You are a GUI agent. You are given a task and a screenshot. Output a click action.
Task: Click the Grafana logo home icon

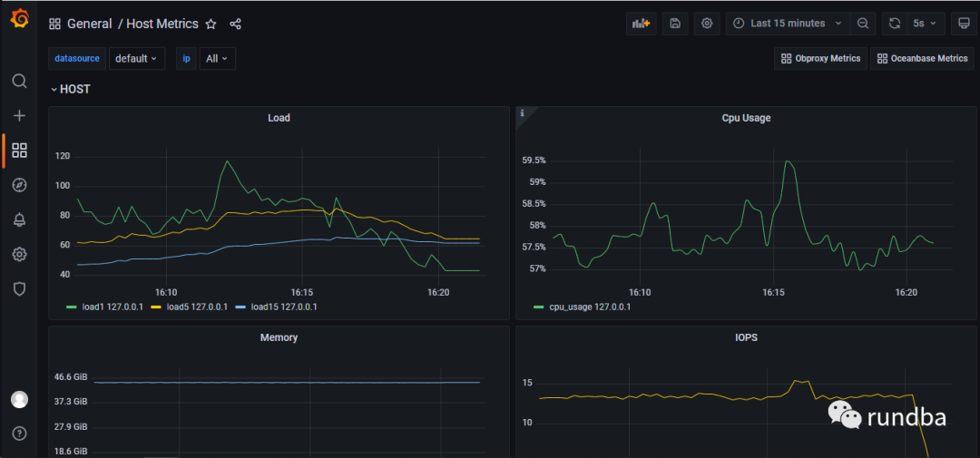coord(19,19)
